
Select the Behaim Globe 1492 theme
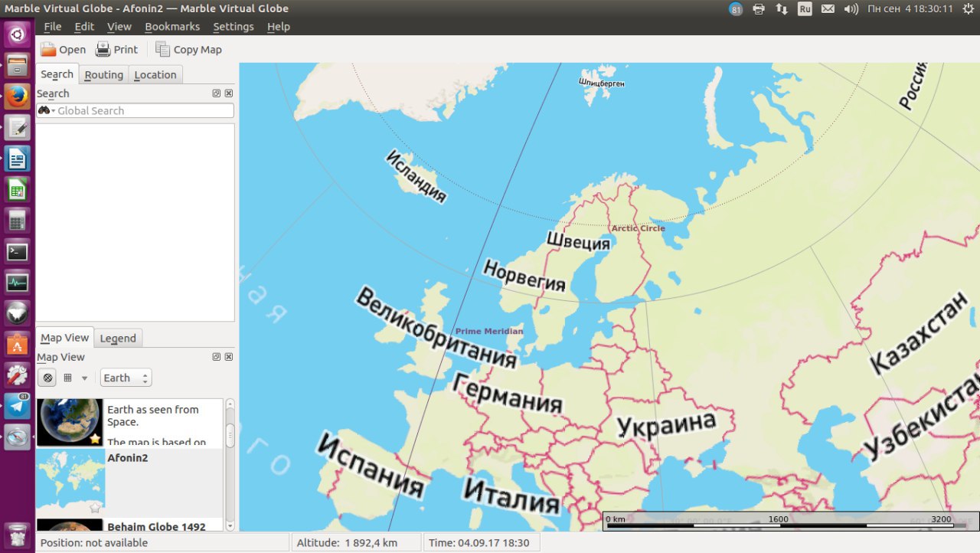point(129,525)
